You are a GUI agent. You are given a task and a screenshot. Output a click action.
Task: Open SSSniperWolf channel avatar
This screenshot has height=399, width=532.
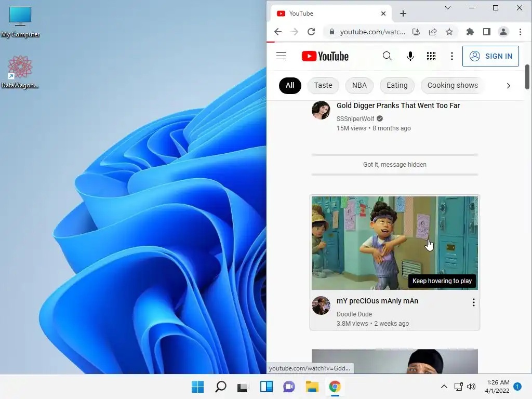click(x=321, y=110)
